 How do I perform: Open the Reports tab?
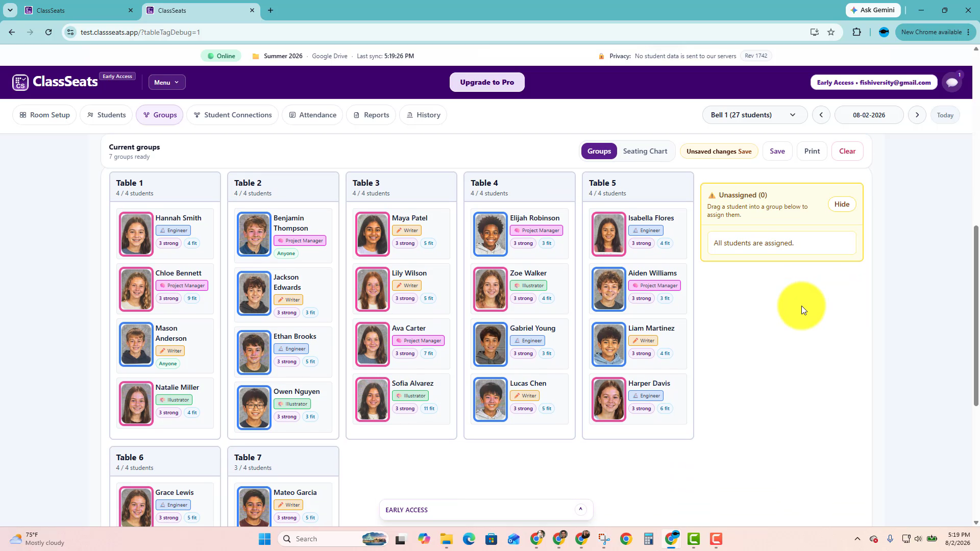click(371, 115)
